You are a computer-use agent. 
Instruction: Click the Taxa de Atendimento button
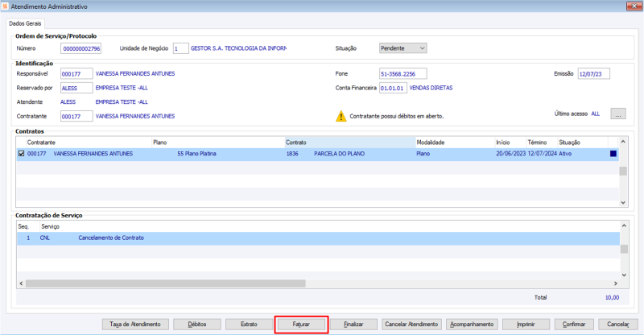[x=135, y=325]
